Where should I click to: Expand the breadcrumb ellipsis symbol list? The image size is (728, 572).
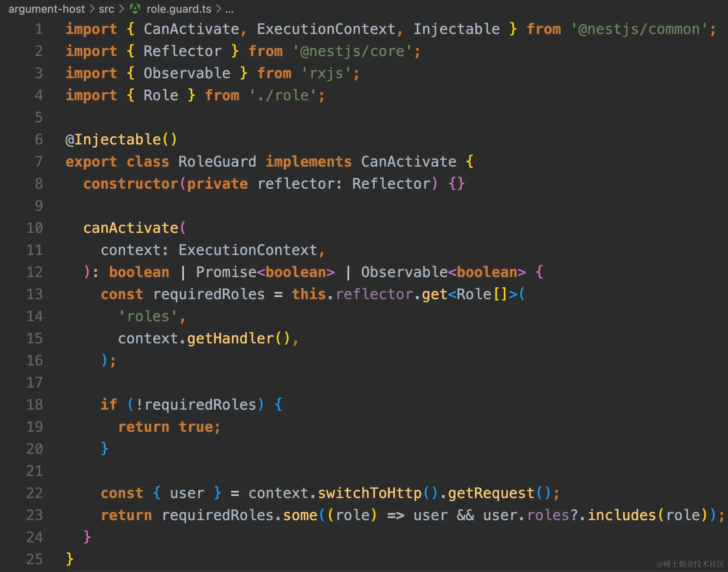229,10
